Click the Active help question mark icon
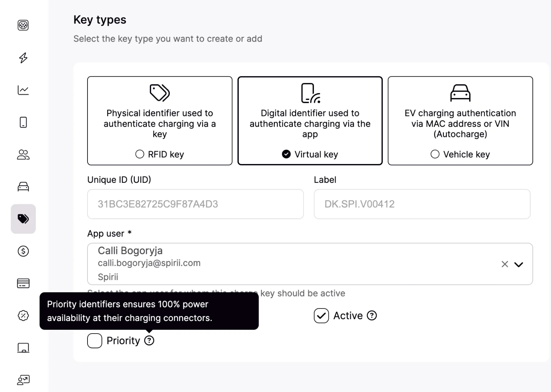 [372, 316]
